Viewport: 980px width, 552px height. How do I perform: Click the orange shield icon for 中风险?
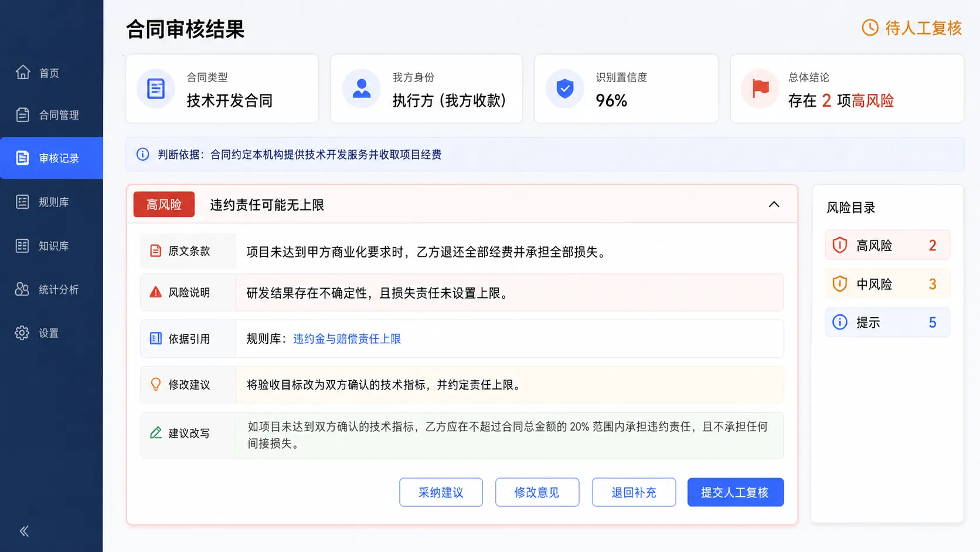tap(840, 284)
